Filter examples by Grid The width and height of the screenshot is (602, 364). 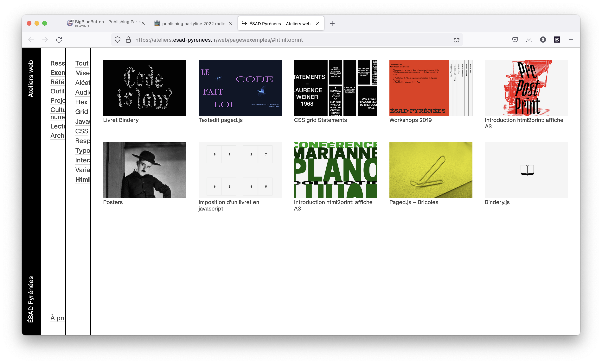(81, 112)
